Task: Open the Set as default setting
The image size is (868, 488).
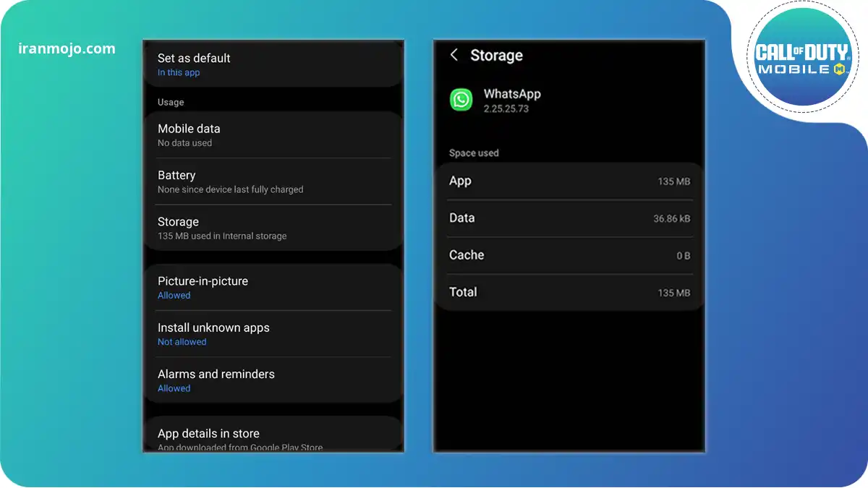Action: click(273, 64)
